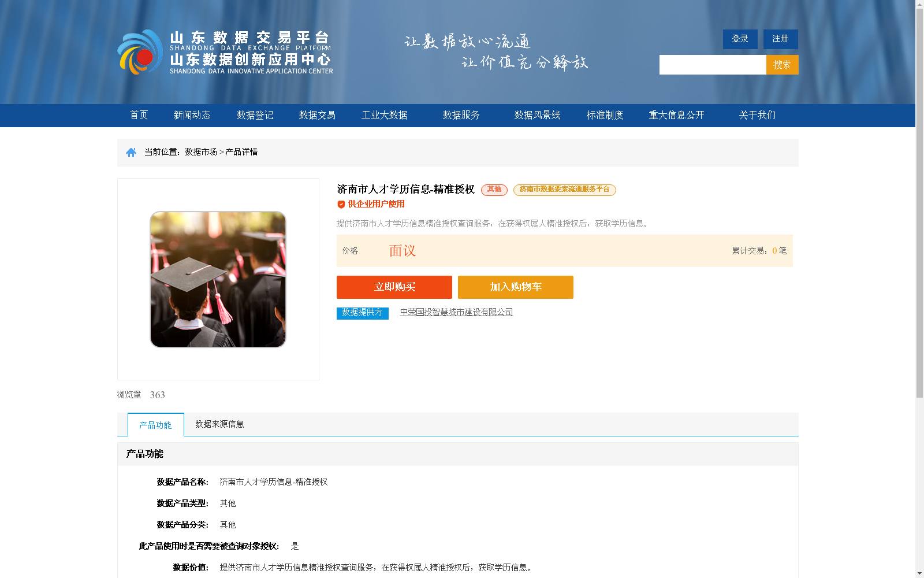Click the 是 authorization value

coord(295,546)
